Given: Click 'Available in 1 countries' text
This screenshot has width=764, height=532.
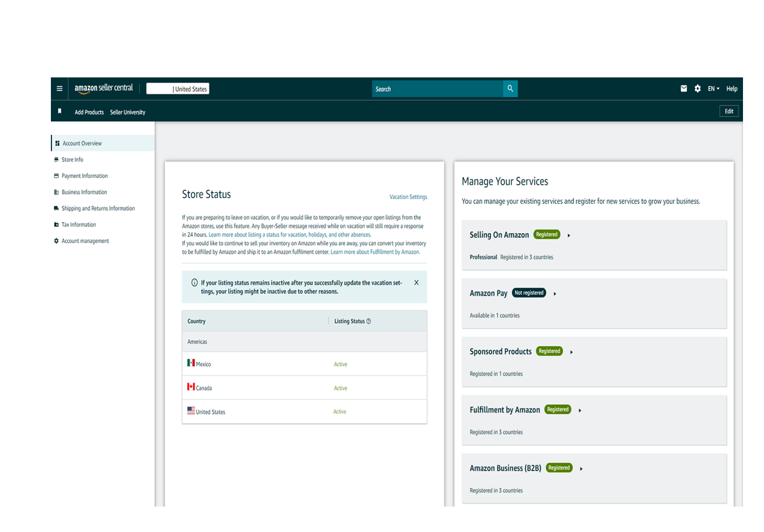Looking at the screenshot, I should tap(495, 316).
